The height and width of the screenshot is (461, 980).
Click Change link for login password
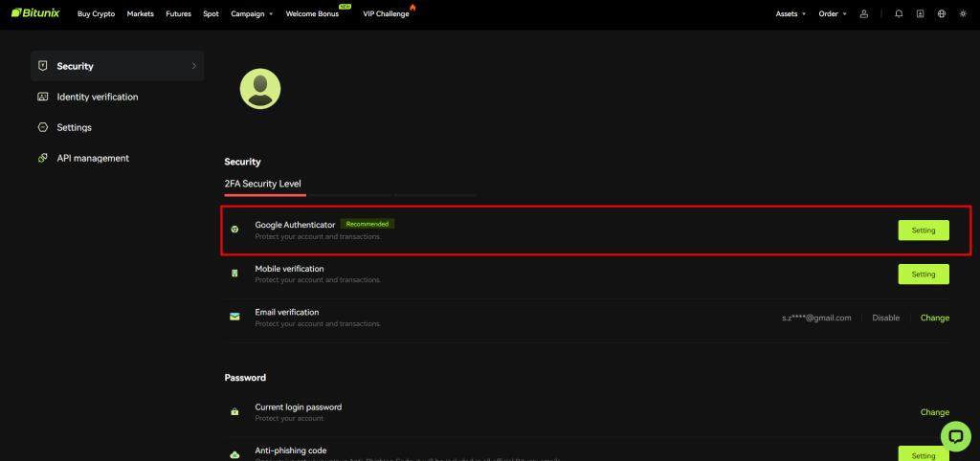click(x=934, y=412)
